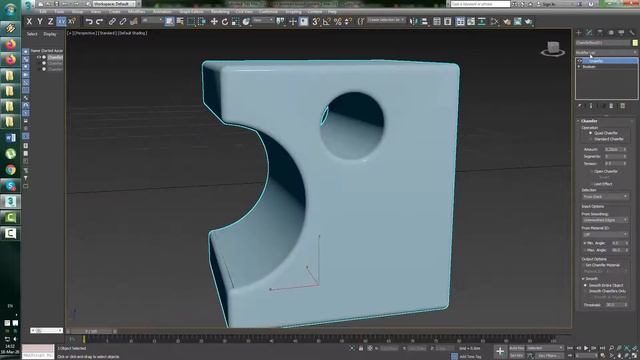
Task: Select Smooth Chamfers Only option
Action: [585, 291]
